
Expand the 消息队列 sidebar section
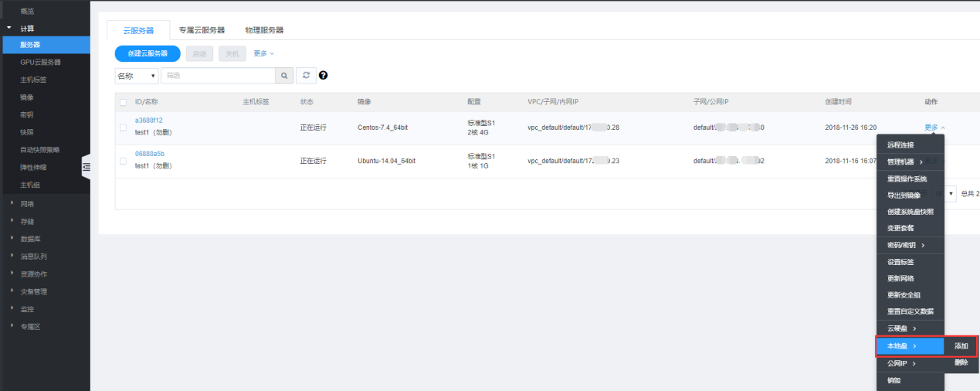tap(34, 257)
